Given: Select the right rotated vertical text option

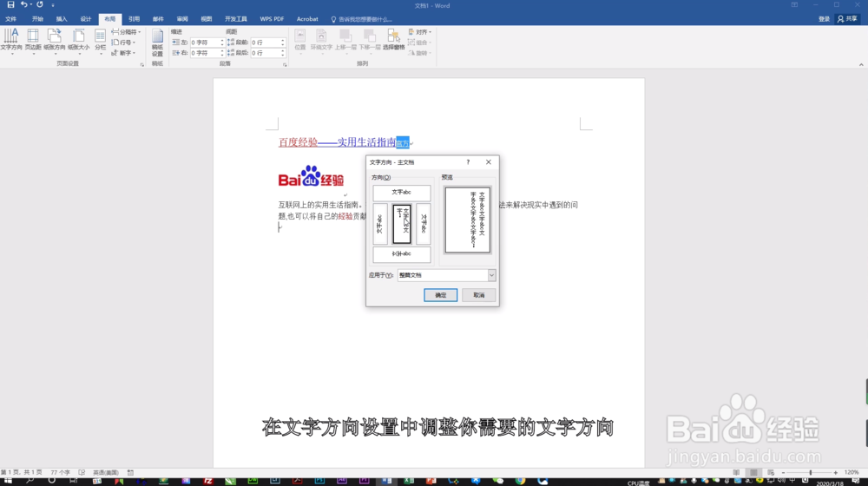Looking at the screenshot, I should pos(424,224).
